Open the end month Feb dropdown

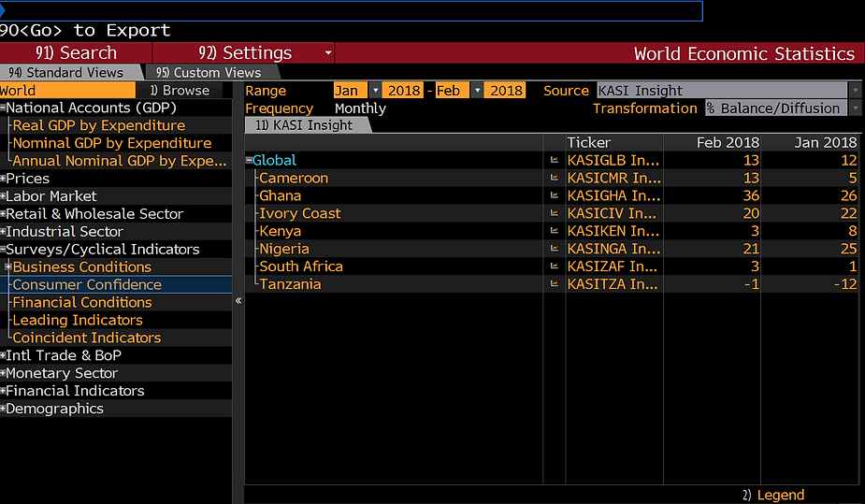point(477,91)
